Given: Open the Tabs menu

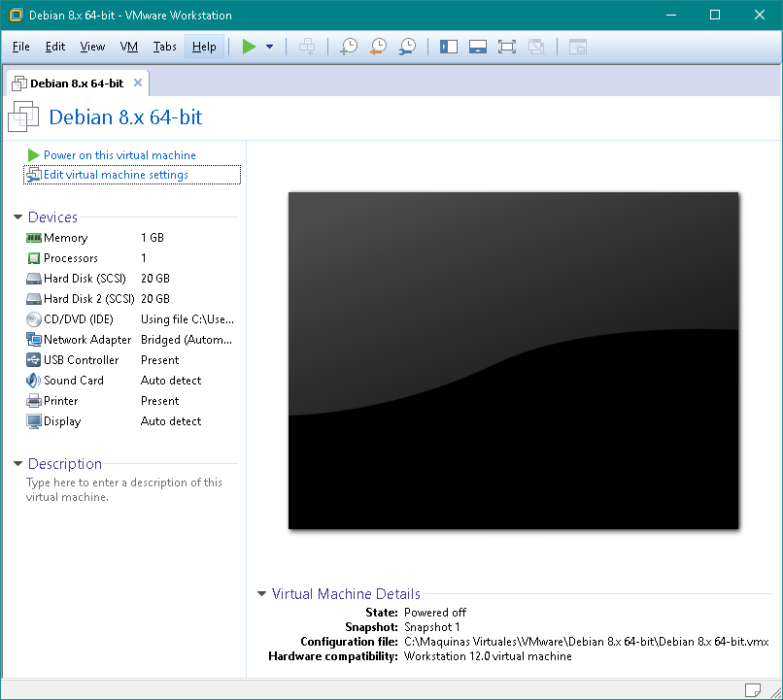Looking at the screenshot, I should (165, 47).
